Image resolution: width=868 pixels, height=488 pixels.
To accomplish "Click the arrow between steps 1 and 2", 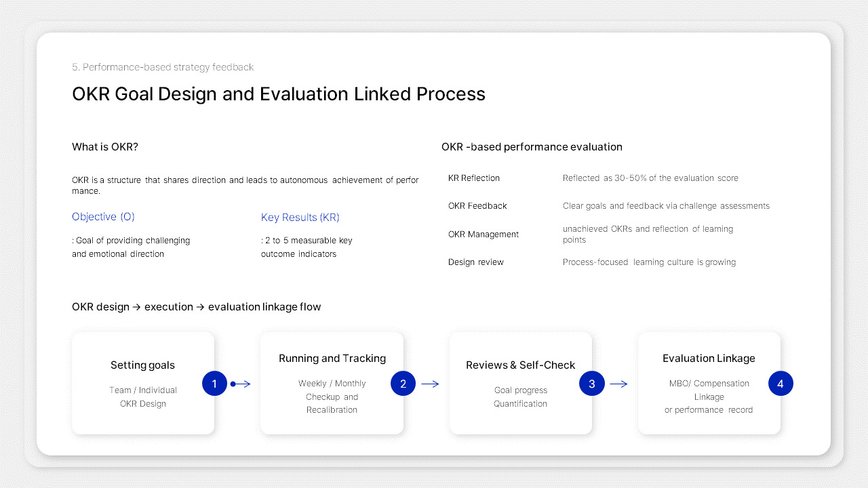I will coord(241,383).
